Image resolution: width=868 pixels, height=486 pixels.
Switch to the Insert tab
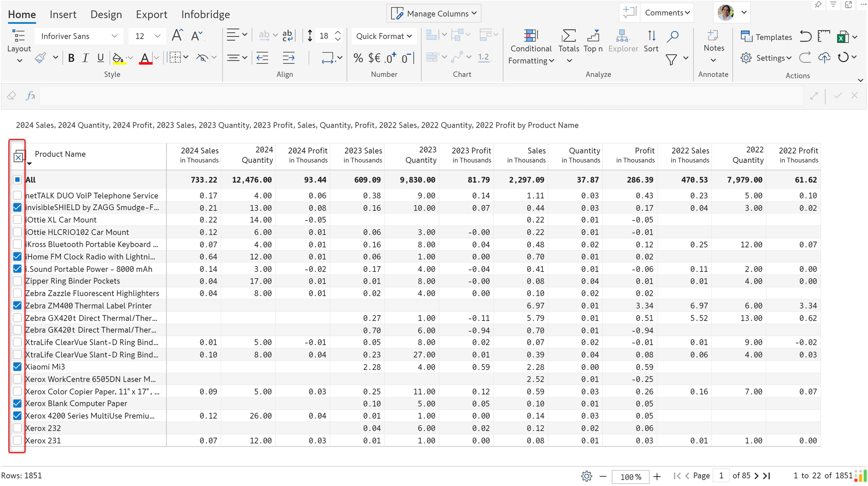click(63, 14)
